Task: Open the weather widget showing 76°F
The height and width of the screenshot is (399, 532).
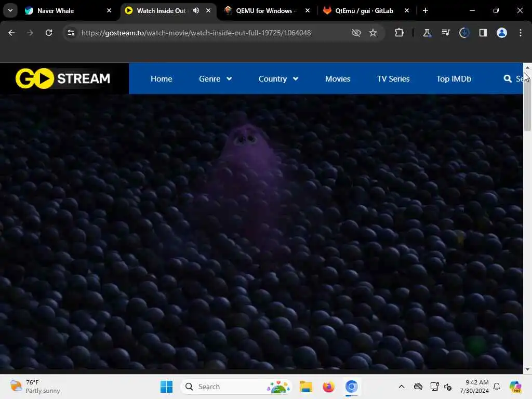Action: click(x=35, y=387)
